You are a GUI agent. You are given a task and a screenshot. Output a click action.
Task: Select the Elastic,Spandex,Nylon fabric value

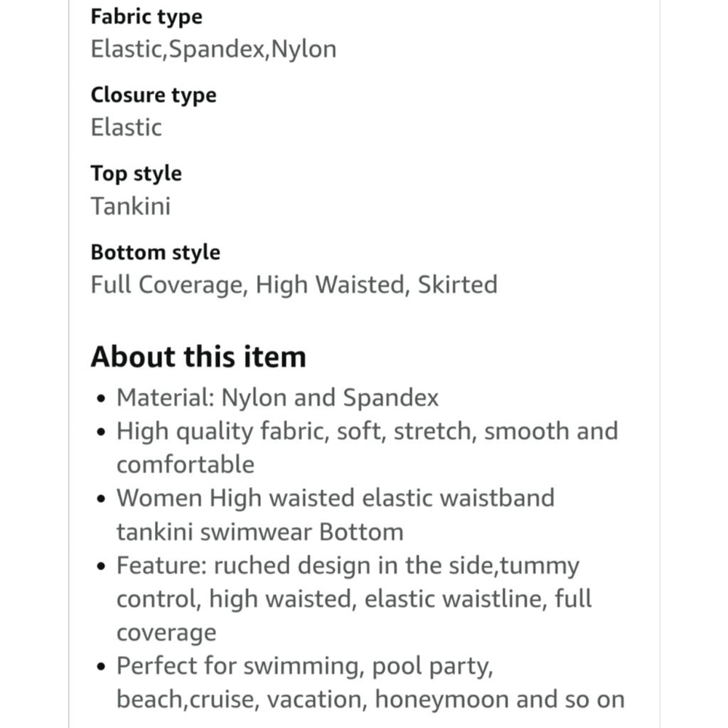click(x=213, y=49)
